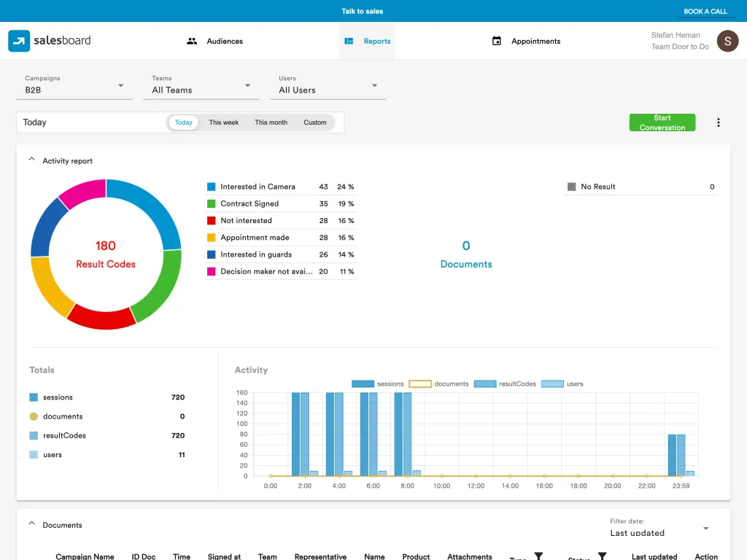Open the user avatar 'S' menu
Viewport: 747px width, 560px height.
click(727, 41)
